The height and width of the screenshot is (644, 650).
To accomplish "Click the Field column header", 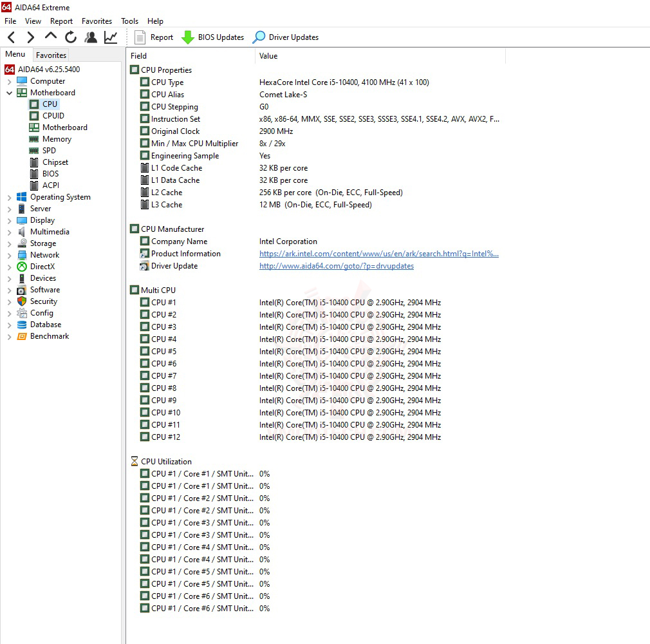I will [x=190, y=56].
